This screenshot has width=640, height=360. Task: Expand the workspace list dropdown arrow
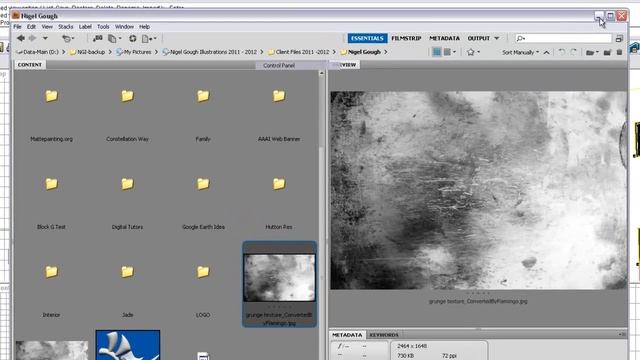tap(497, 38)
